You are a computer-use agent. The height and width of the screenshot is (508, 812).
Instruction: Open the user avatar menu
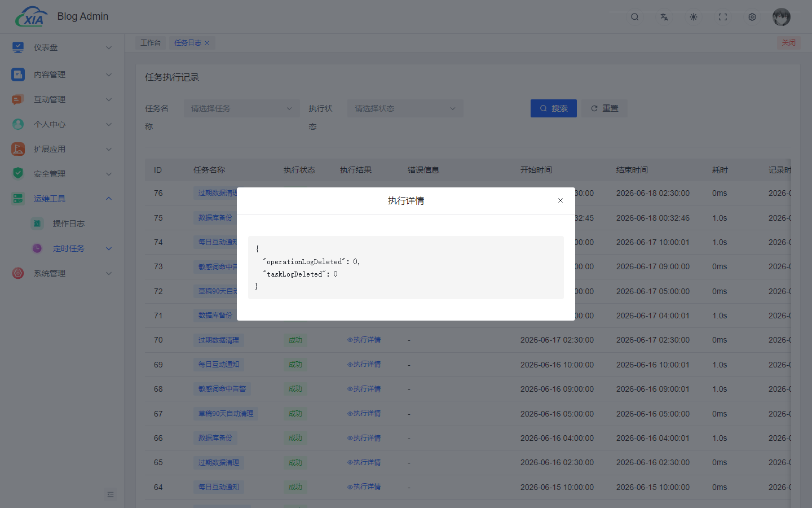tap(782, 17)
